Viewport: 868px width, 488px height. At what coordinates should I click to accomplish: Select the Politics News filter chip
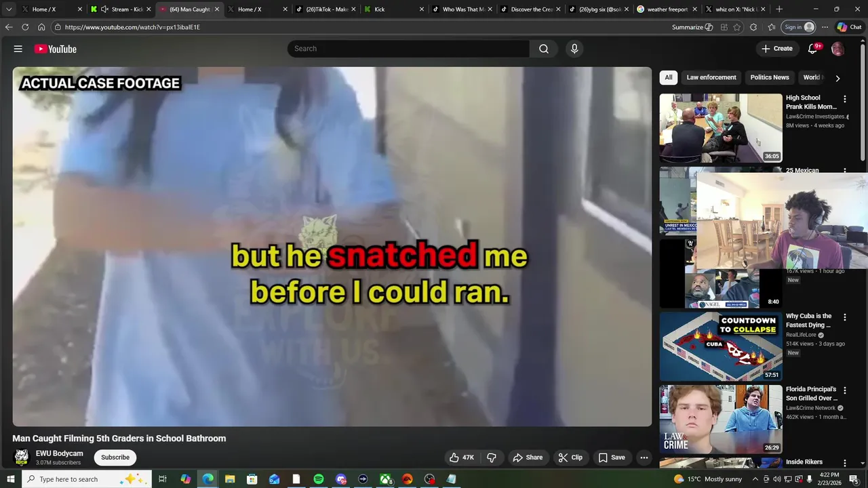click(x=770, y=77)
